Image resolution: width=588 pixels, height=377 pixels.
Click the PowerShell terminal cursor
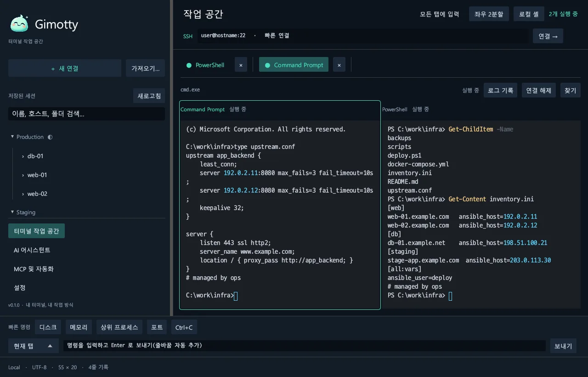click(x=451, y=296)
